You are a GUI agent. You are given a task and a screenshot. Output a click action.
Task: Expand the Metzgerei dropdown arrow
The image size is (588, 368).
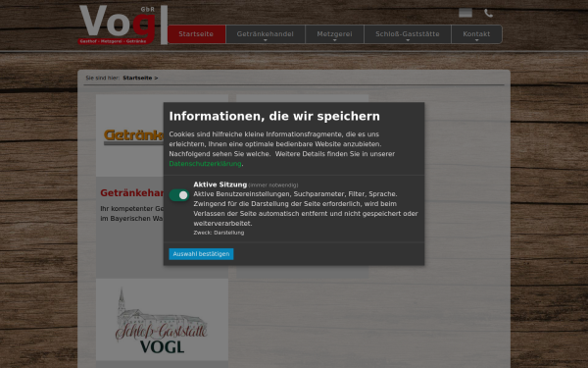pyautogui.click(x=334, y=40)
